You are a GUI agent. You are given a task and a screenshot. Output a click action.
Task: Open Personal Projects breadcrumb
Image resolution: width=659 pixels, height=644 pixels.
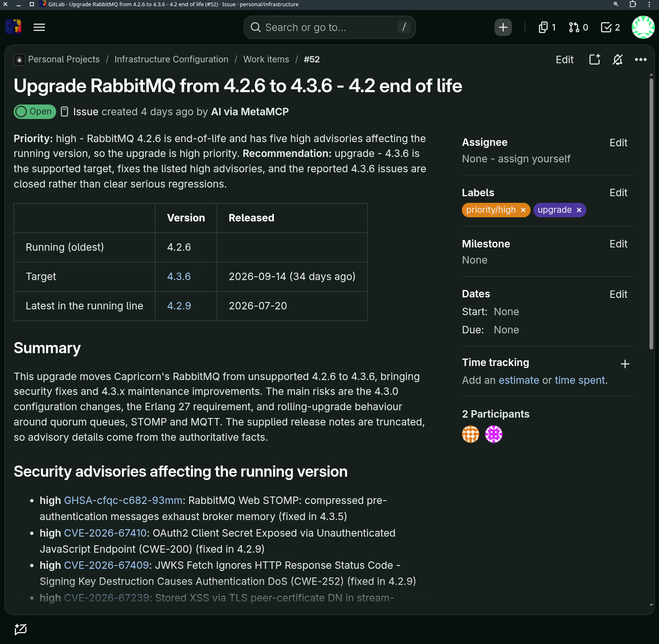point(64,59)
